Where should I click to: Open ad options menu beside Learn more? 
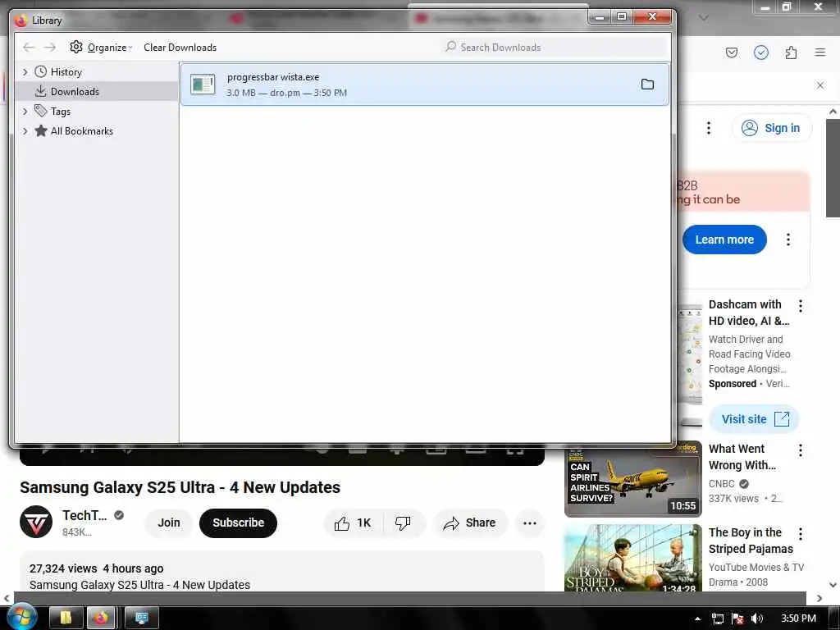pyautogui.click(x=787, y=240)
